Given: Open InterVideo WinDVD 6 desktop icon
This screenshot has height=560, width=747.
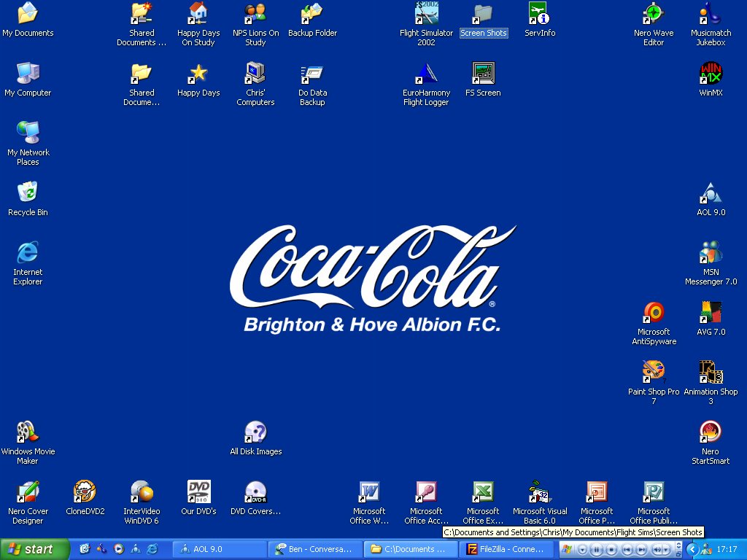Looking at the screenshot, I should click(x=142, y=502).
